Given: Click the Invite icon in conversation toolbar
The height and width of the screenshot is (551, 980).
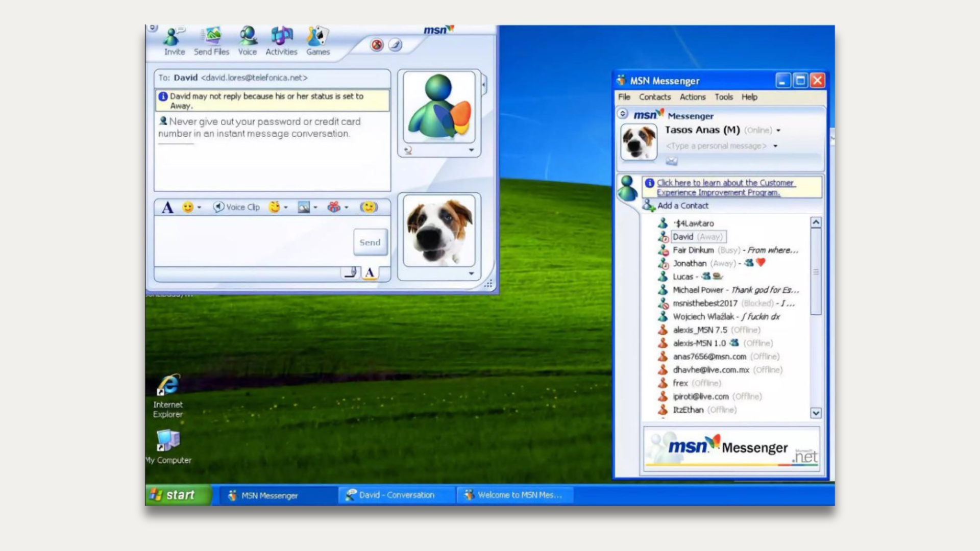Looking at the screenshot, I should pos(174,41).
